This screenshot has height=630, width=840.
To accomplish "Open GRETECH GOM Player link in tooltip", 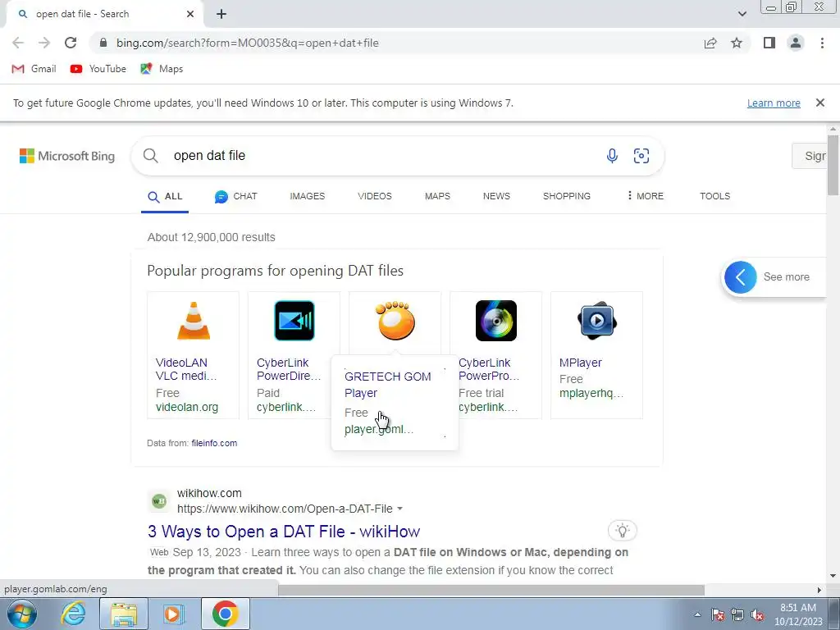I will coord(387,385).
